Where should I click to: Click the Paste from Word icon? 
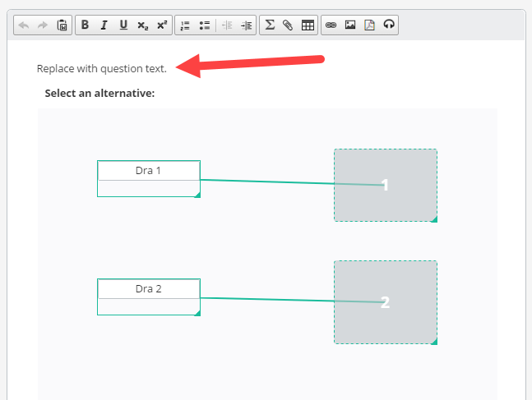(62, 25)
